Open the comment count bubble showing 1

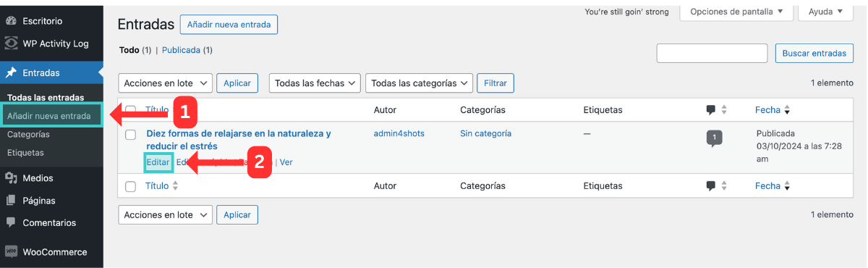pos(714,137)
